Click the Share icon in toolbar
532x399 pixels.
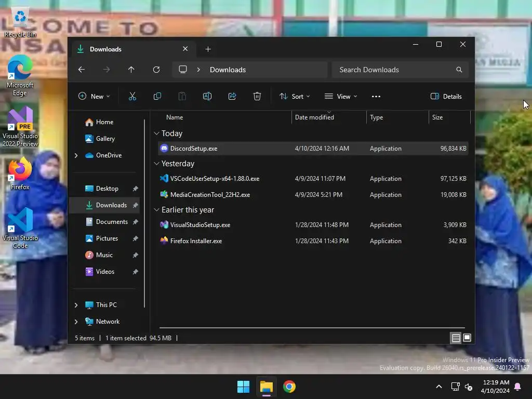pyautogui.click(x=232, y=96)
